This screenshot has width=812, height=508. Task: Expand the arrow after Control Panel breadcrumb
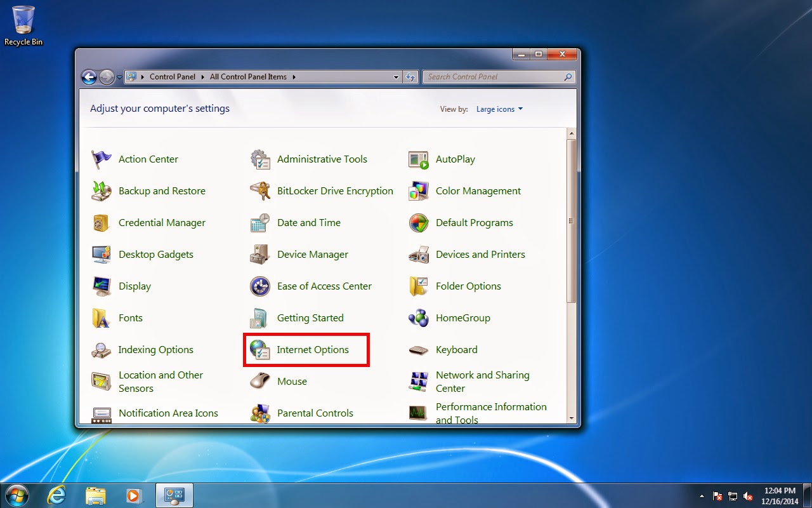point(203,77)
